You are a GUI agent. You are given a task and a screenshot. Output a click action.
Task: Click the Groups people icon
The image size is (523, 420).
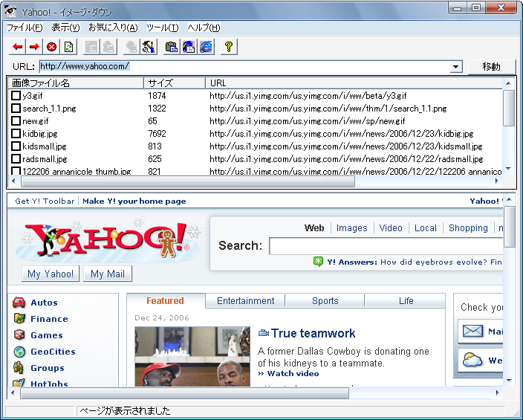tap(19, 367)
